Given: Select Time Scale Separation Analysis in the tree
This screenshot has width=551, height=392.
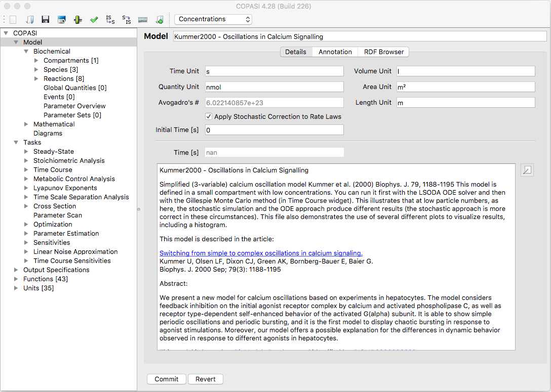Looking at the screenshot, I should pos(81,197).
